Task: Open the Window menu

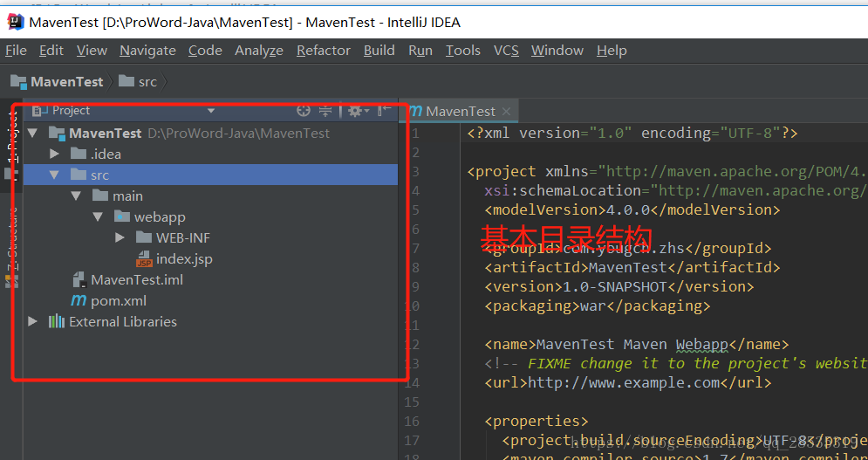Action: pos(557,51)
